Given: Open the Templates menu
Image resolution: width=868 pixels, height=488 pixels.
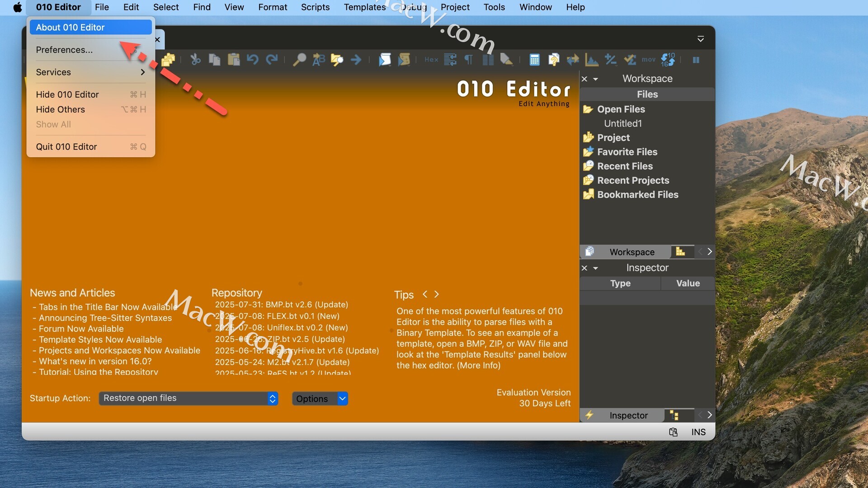Looking at the screenshot, I should pos(365,7).
